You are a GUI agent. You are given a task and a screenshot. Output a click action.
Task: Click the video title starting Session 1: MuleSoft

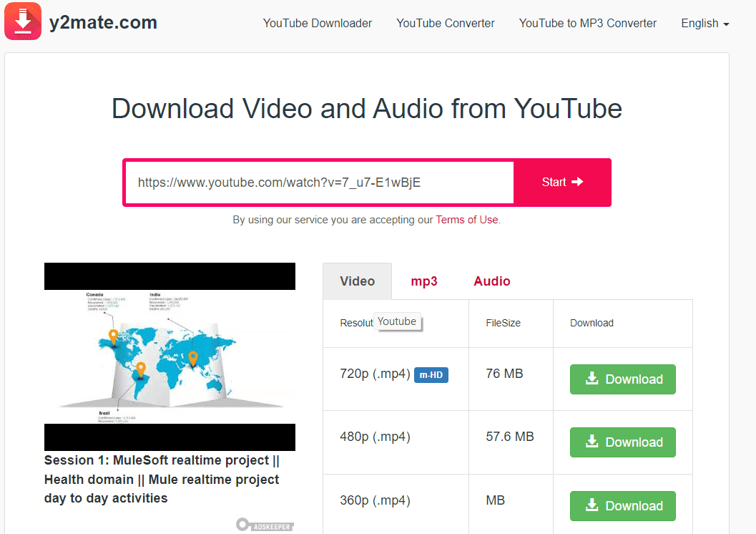162,479
